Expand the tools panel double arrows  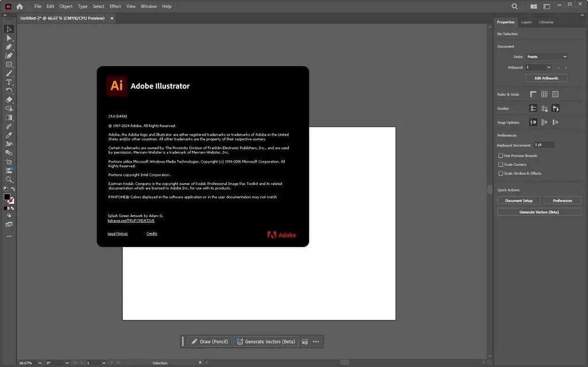click(x=5, y=15)
